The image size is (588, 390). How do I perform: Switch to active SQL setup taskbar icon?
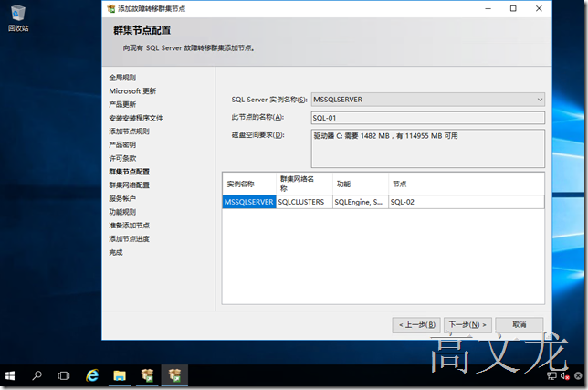(x=174, y=375)
